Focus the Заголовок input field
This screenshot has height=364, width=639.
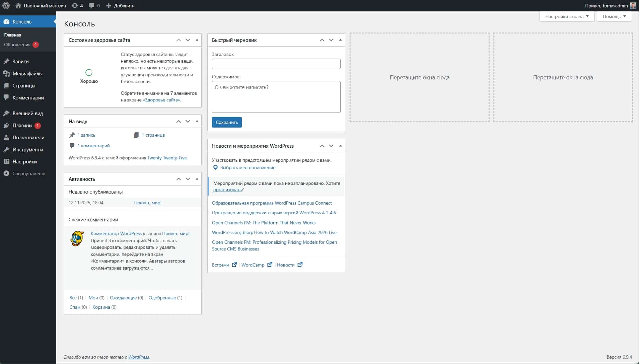click(x=276, y=64)
